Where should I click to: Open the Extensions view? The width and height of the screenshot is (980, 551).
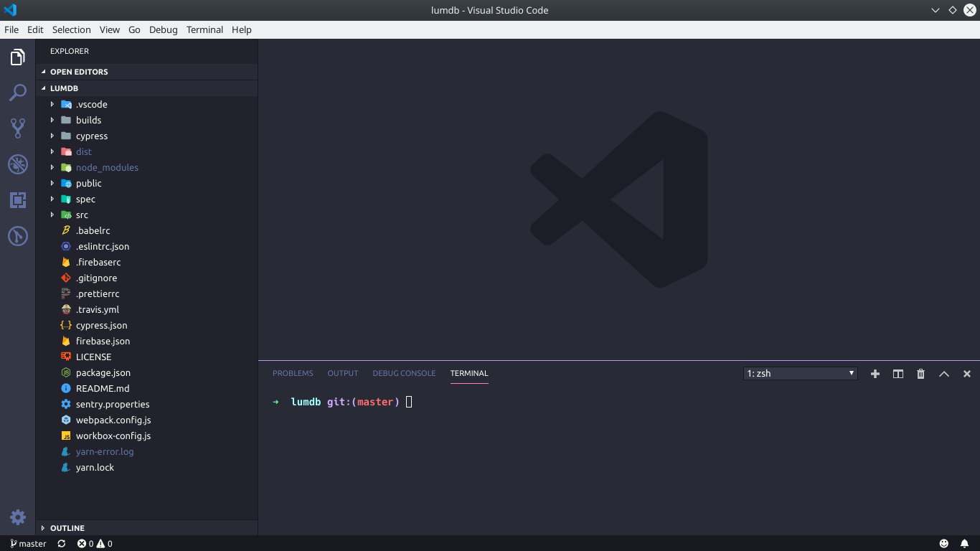[x=18, y=200]
